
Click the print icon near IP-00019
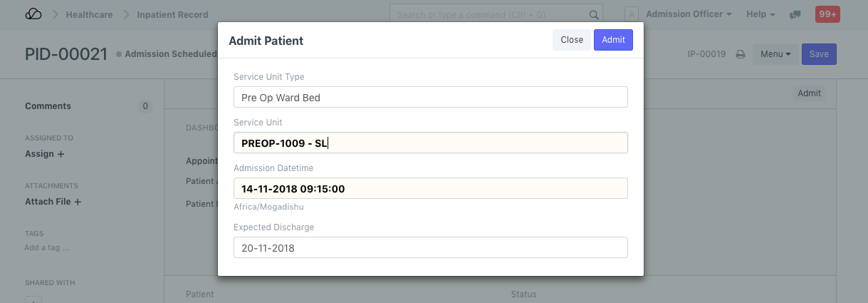741,54
